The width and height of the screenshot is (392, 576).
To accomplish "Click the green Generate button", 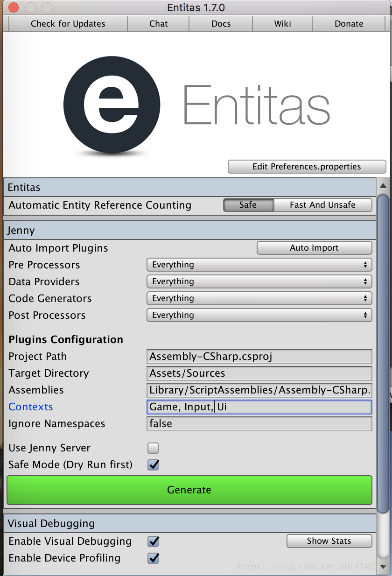I will point(189,490).
